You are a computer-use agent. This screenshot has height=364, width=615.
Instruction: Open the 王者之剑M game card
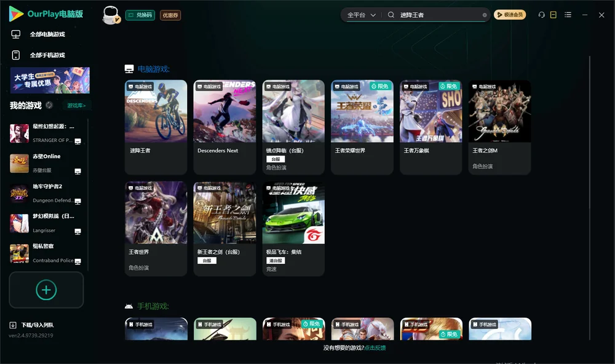point(499,127)
